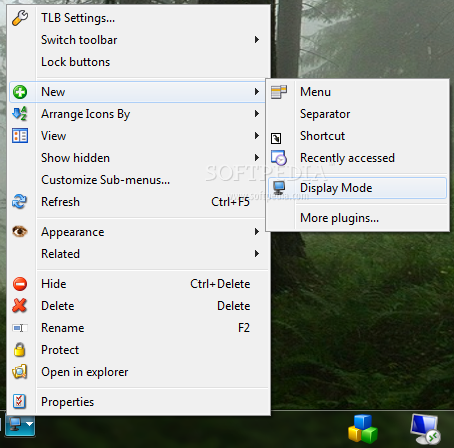Select the Appearance entry

point(139,232)
